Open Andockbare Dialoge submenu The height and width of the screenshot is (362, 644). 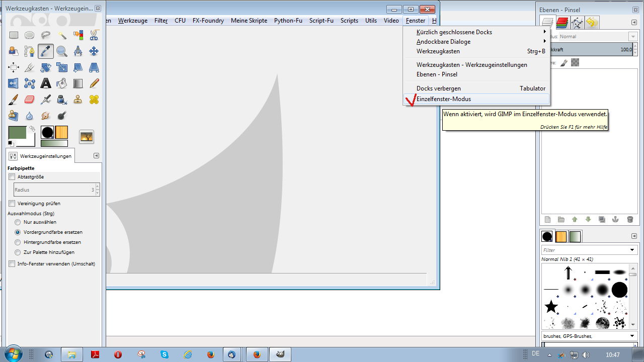[476, 42]
